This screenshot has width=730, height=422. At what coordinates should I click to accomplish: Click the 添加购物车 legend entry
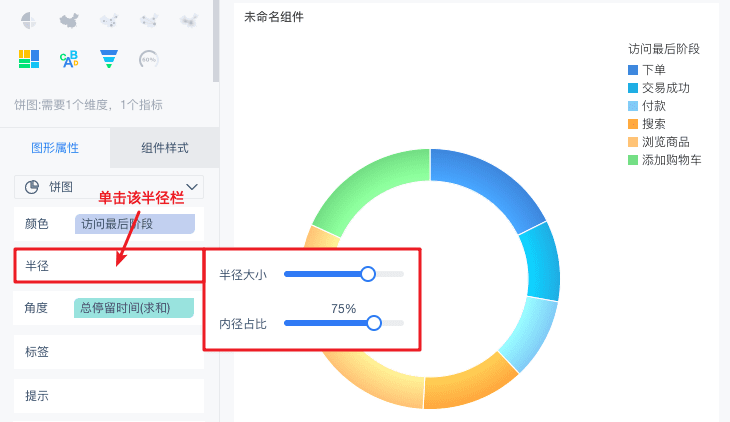click(x=665, y=160)
